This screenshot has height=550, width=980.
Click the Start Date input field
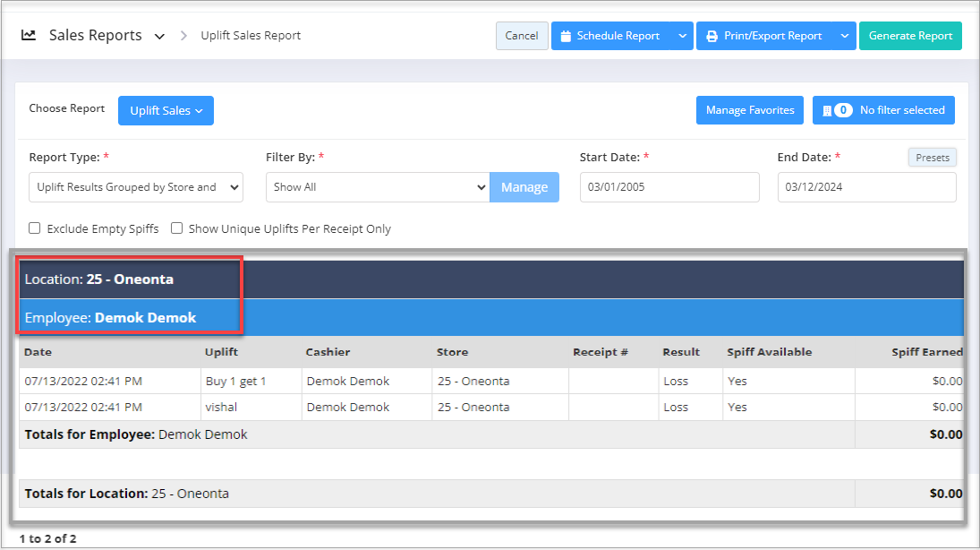click(x=669, y=187)
